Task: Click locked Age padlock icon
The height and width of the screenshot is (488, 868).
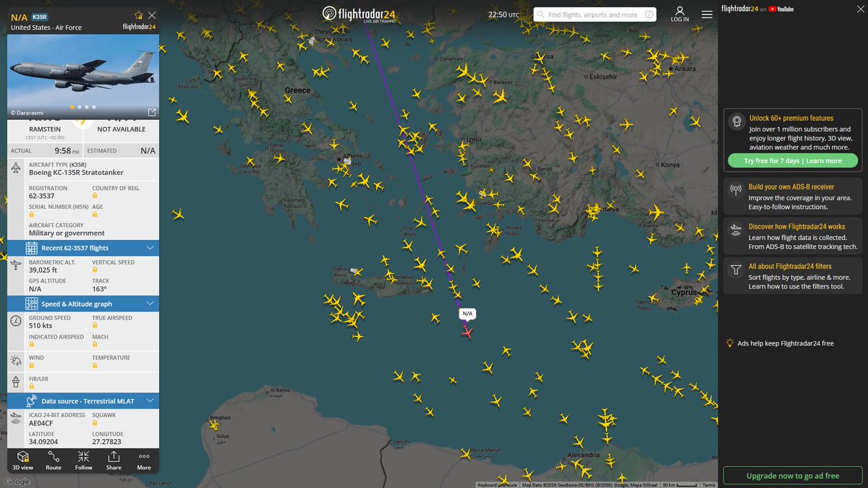Action: (95, 215)
